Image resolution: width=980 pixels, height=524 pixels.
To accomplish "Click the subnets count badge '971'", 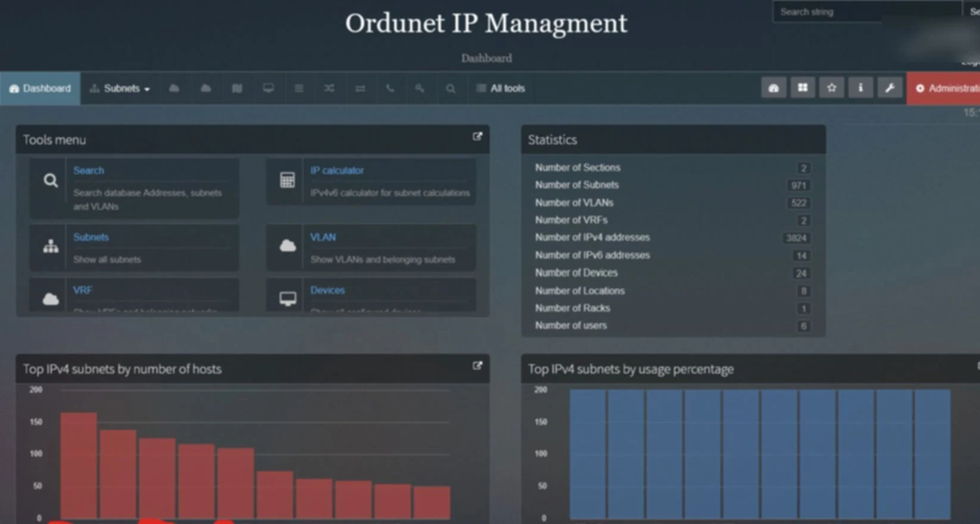I will click(798, 186).
